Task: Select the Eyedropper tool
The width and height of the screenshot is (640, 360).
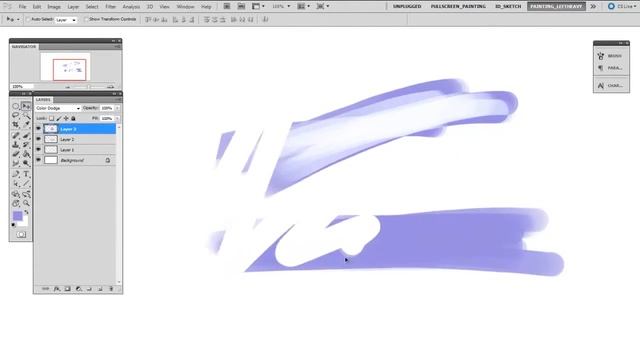Action: [26, 125]
